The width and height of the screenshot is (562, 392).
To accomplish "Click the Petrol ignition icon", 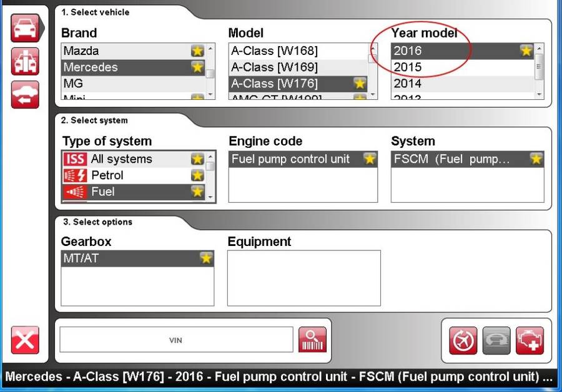I will point(75,175).
